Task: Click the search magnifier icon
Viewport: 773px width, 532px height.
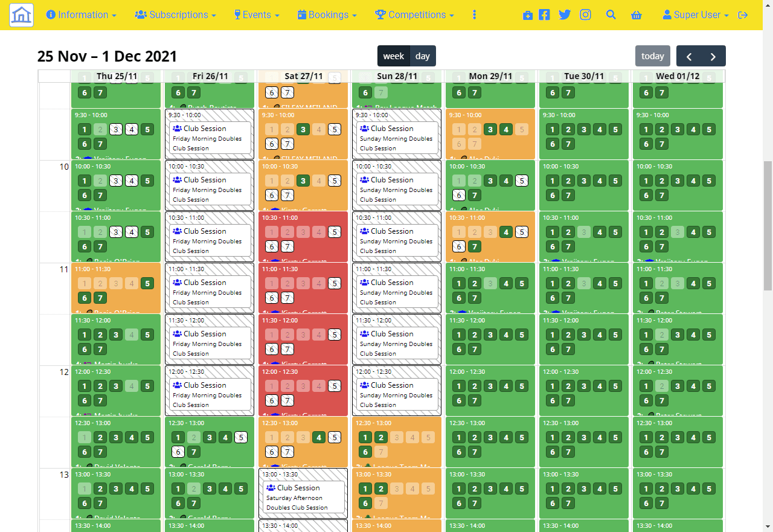Action: [x=611, y=15]
